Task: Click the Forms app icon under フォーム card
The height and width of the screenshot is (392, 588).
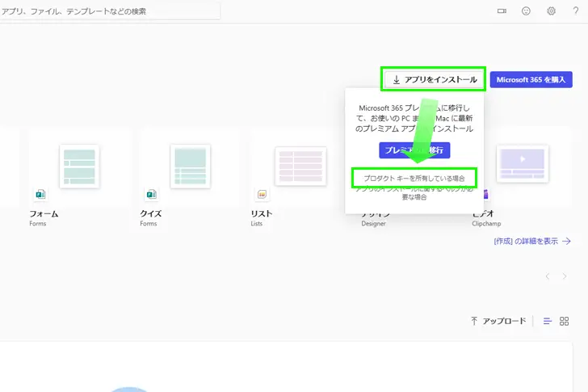Action: coord(40,194)
